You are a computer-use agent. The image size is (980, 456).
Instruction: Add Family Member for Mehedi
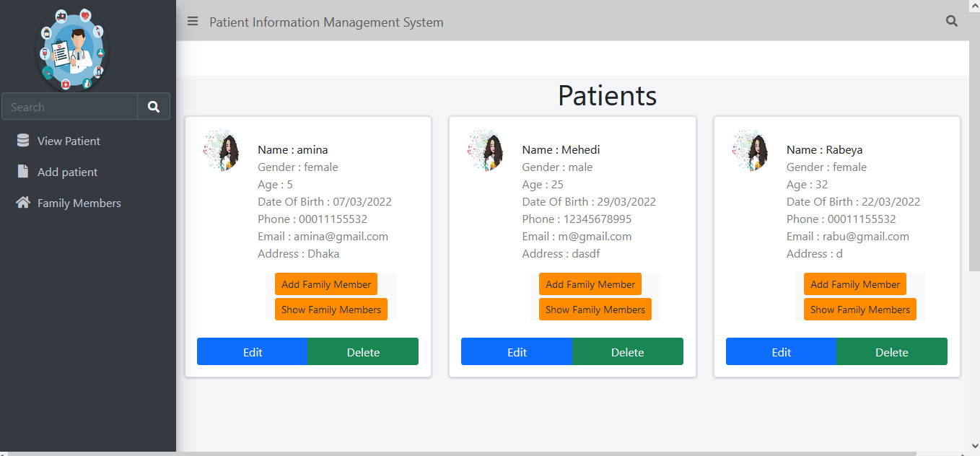pyautogui.click(x=590, y=284)
